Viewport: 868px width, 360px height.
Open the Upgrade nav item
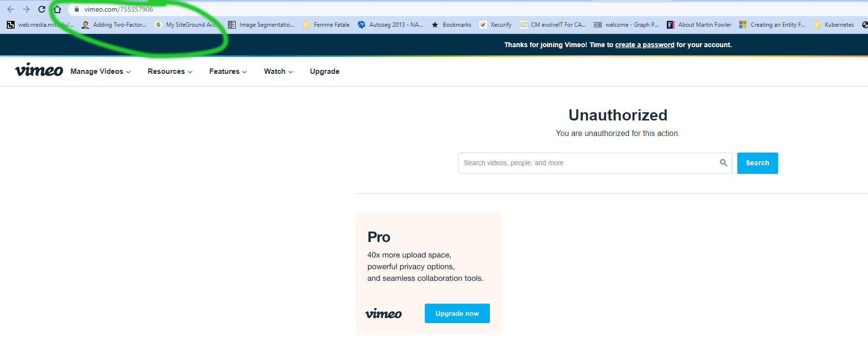click(x=325, y=71)
